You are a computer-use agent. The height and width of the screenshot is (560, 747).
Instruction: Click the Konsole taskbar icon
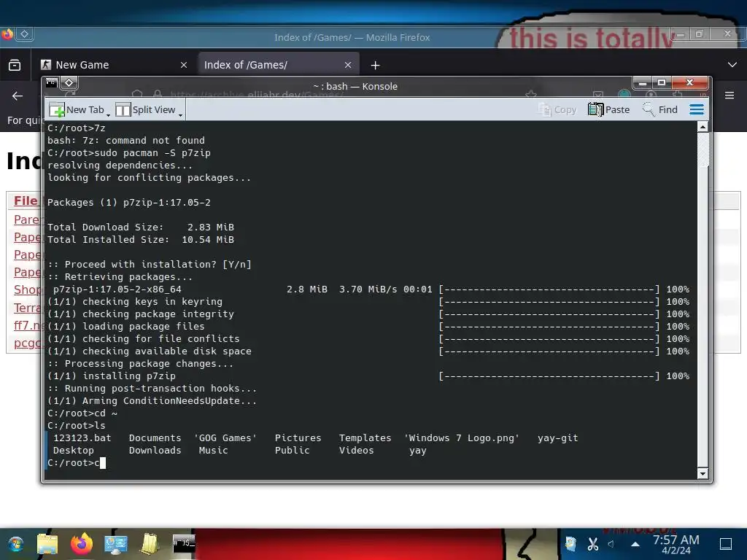point(184,544)
